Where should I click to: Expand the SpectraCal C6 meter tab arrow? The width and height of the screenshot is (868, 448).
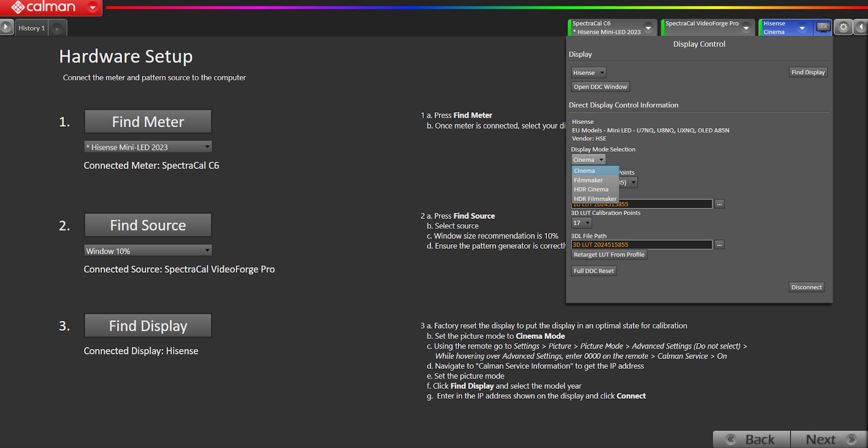tap(648, 28)
